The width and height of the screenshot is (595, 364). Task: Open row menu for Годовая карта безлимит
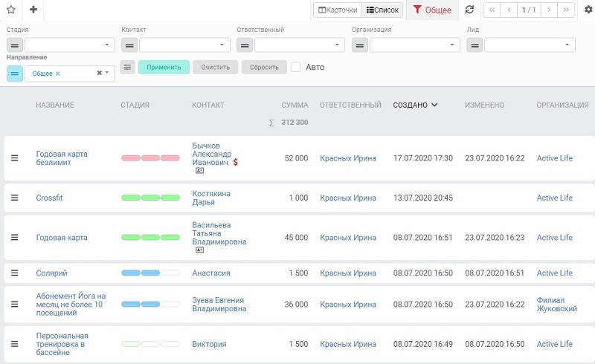(x=14, y=158)
